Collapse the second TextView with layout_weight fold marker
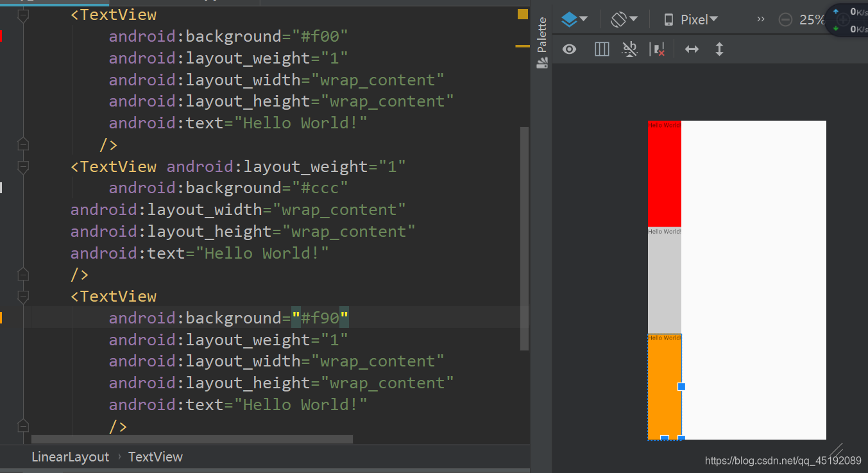The height and width of the screenshot is (473, 868). click(x=23, y=167)
